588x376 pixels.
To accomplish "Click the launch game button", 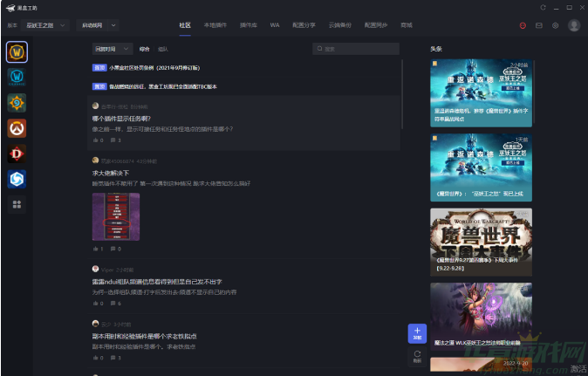I will (x=92, y=25).
